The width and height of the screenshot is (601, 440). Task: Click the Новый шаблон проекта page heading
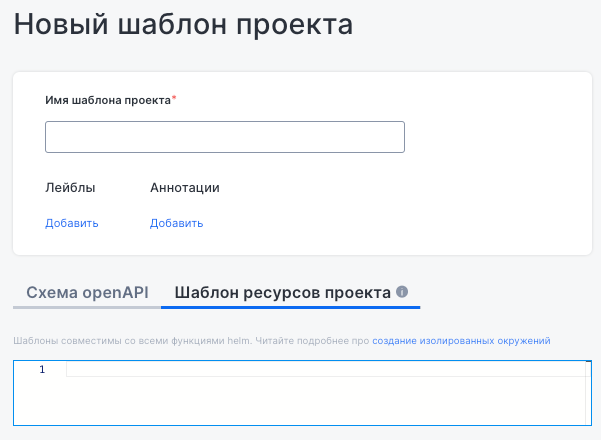pos(183,25)
